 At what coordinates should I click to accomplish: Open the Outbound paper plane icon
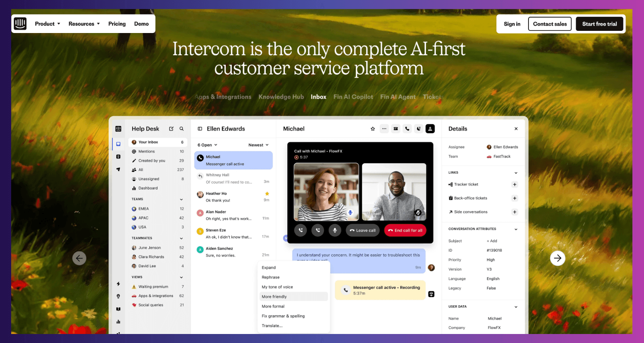(x=118, y=169)
